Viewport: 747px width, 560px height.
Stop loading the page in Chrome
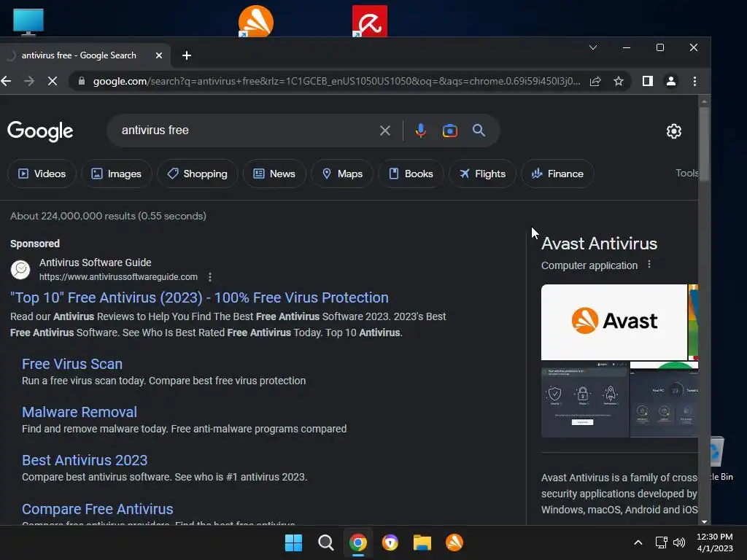53,81
